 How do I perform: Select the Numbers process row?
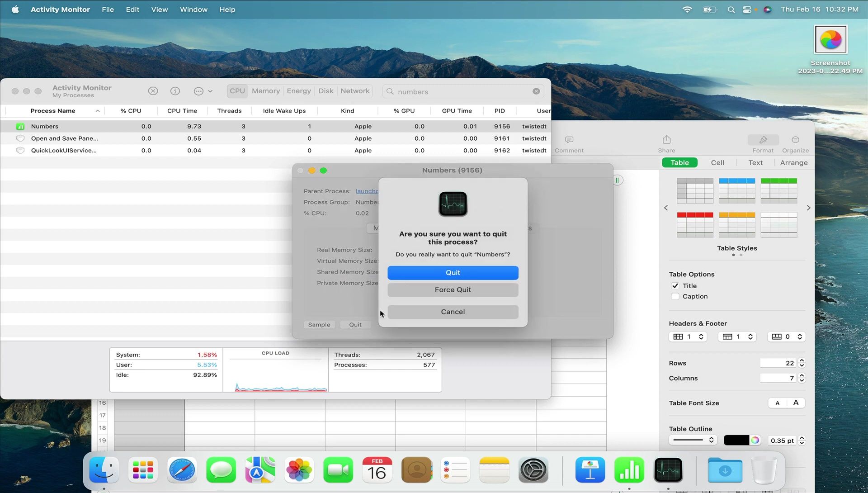(276, 126)
